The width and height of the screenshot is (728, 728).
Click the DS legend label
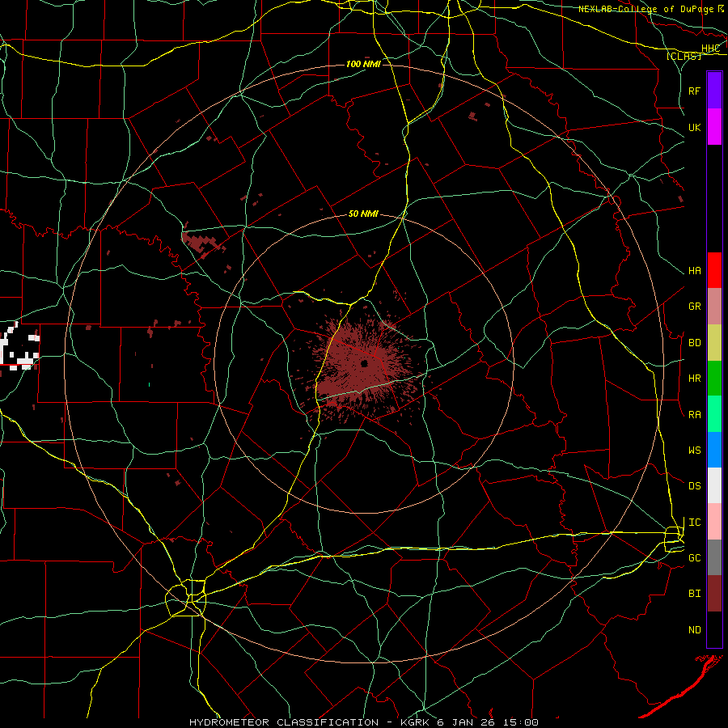[695, 486]
